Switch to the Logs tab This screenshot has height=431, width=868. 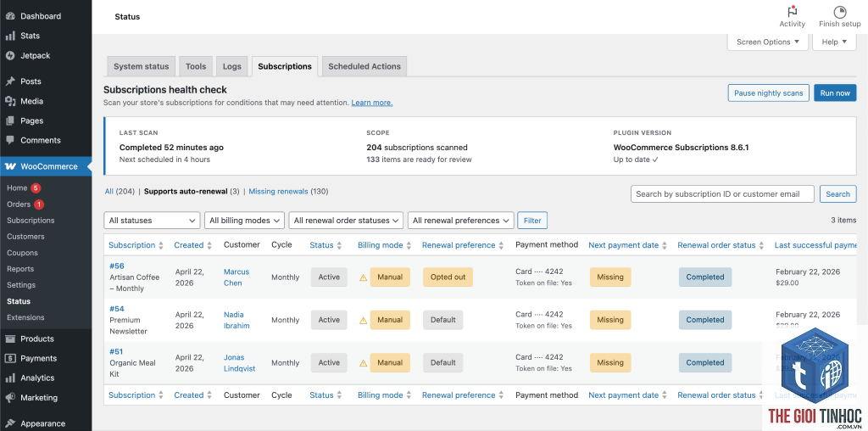[232, 66]
